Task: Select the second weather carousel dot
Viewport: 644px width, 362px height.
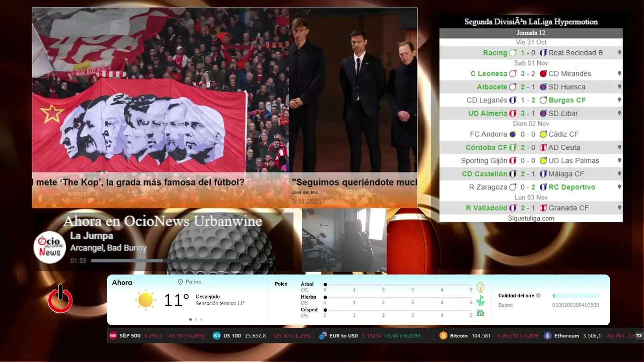Action: (x=196, y=319)
